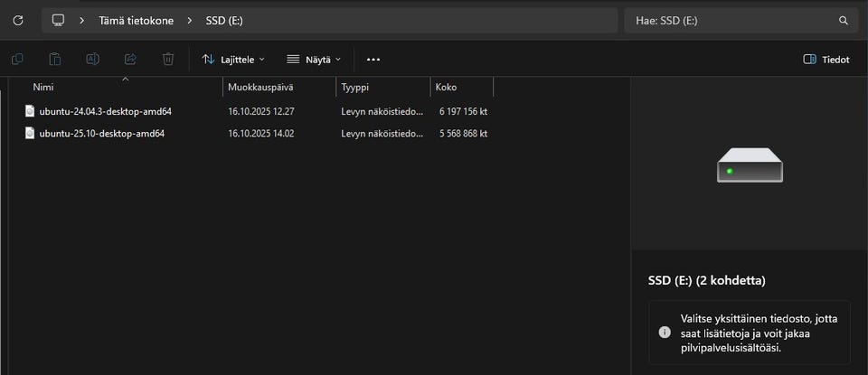Click the monitor icon in the address bar
Screen dimensions: 868x375
(59, 20)
